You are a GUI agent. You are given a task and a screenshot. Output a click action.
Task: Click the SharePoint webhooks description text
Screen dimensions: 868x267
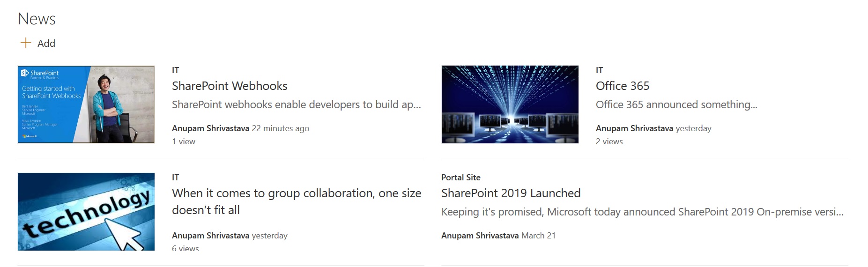[x=297, y=104]
